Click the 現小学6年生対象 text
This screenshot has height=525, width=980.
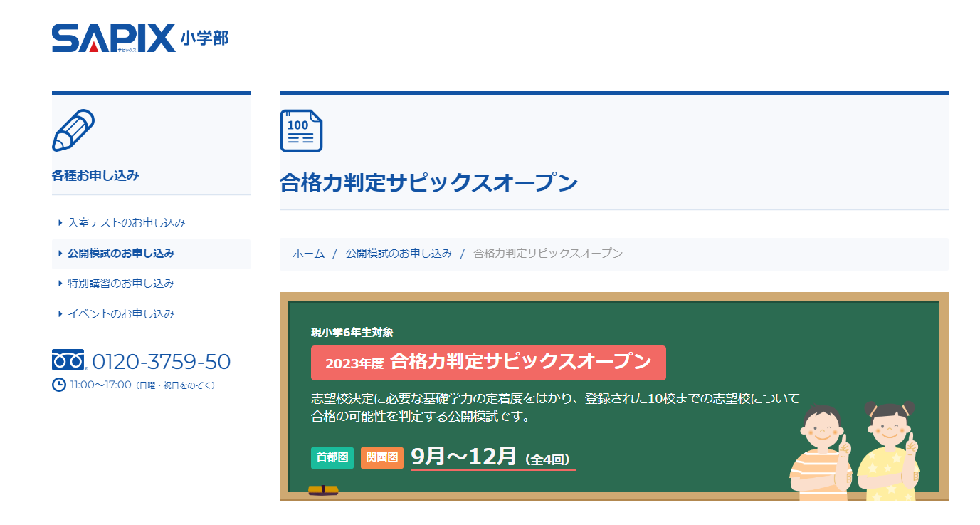click(352, 332)
